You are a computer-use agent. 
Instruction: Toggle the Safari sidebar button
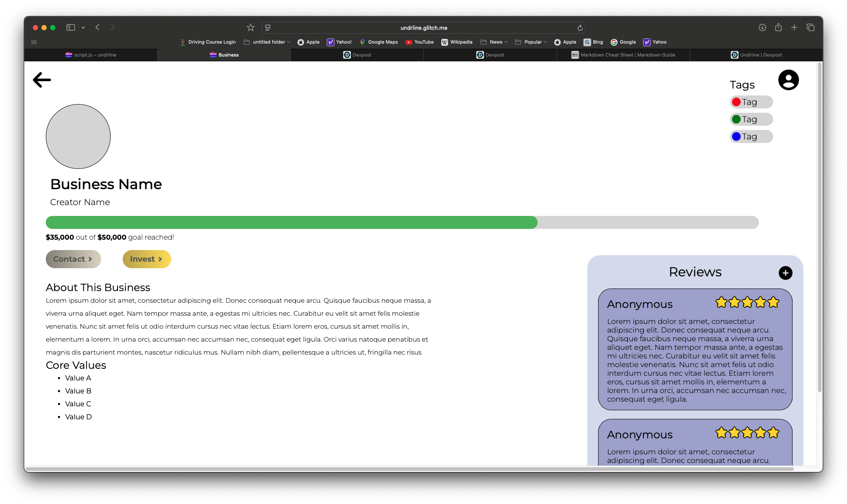click(70, 28)
